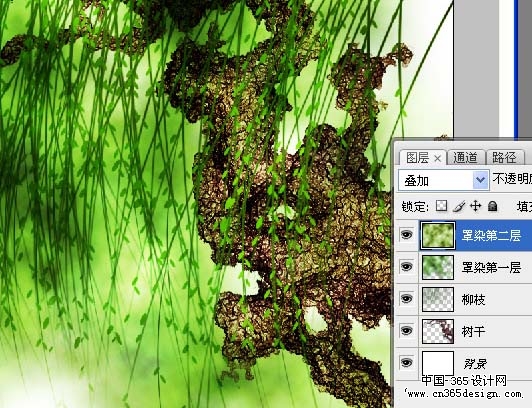Click the 叠加 blend mode field
Image resolution: width=532 pixels, height=408 pixels.
[x=443, y=180]
